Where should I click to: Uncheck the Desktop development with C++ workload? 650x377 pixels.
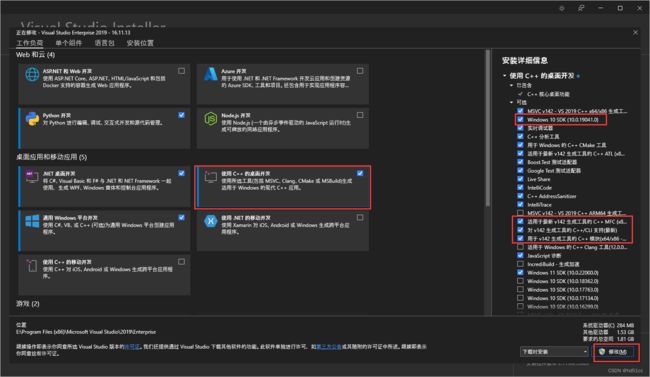click(x=360, y=173)
